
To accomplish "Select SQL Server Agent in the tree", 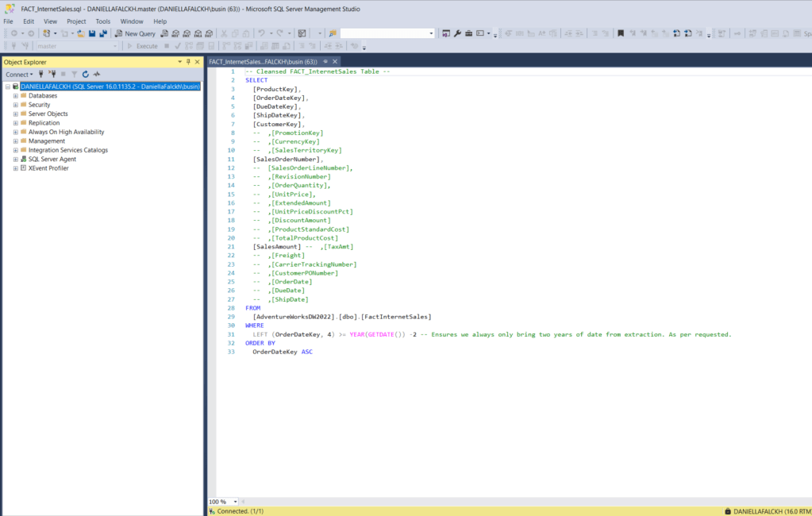I will pos(52,159).
